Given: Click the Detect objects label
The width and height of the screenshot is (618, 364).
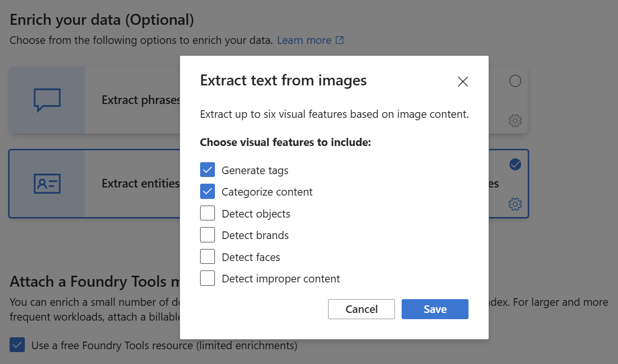Looking at the screenshot, I should (x=256, y=214).
